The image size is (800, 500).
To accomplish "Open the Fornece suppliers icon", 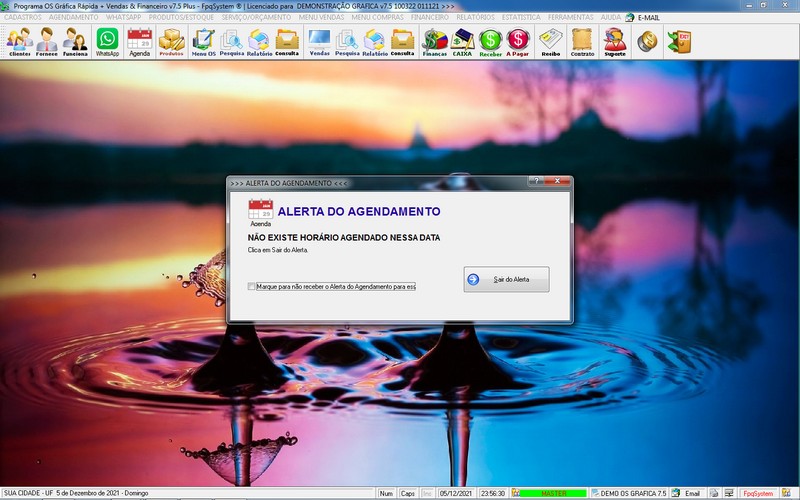I will [x=46, y=42].
